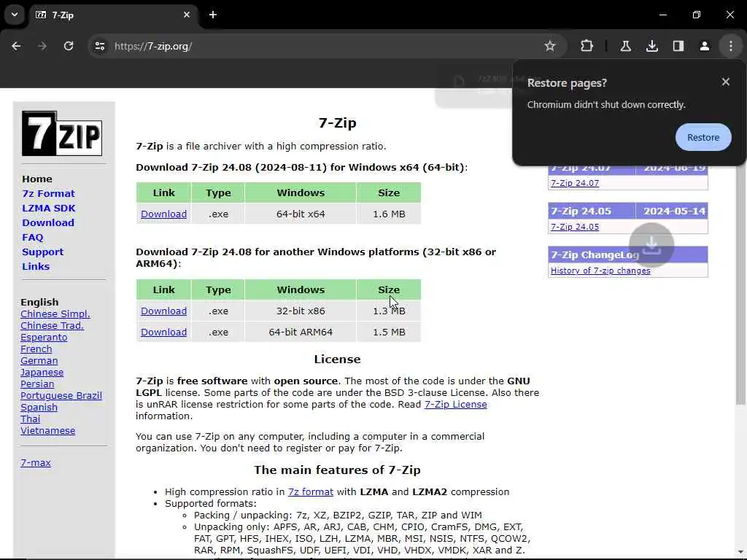
Task: Download the 64-bit ARM64 installer
Action: pos(163,332)
